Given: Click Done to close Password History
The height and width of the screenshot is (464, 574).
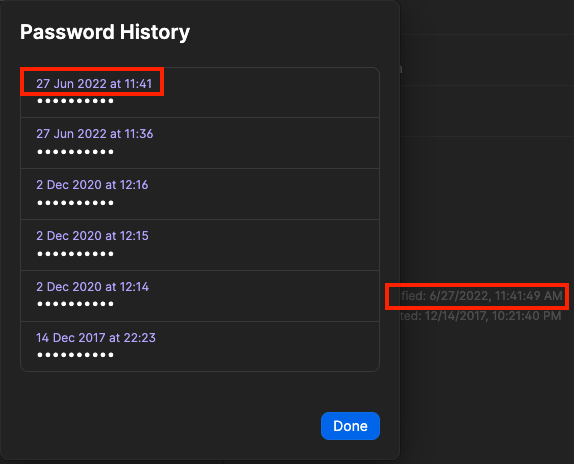Looking at the screenshot, I should [x=350, y=426].
